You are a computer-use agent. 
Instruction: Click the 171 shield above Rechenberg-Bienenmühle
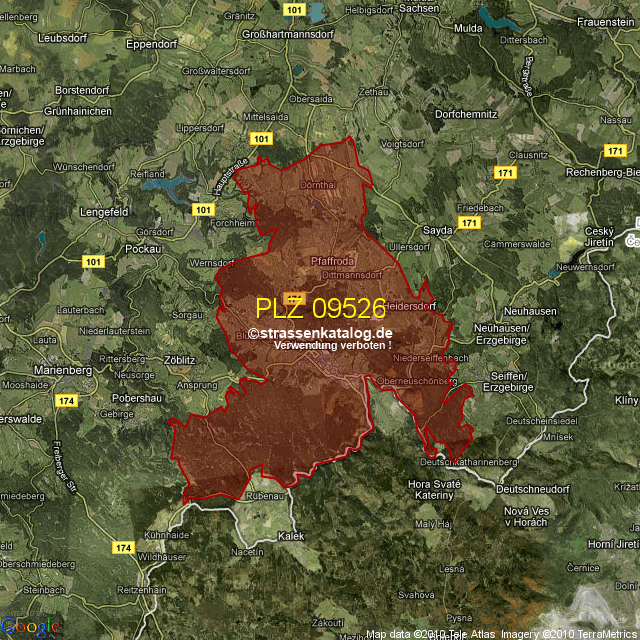615,150
